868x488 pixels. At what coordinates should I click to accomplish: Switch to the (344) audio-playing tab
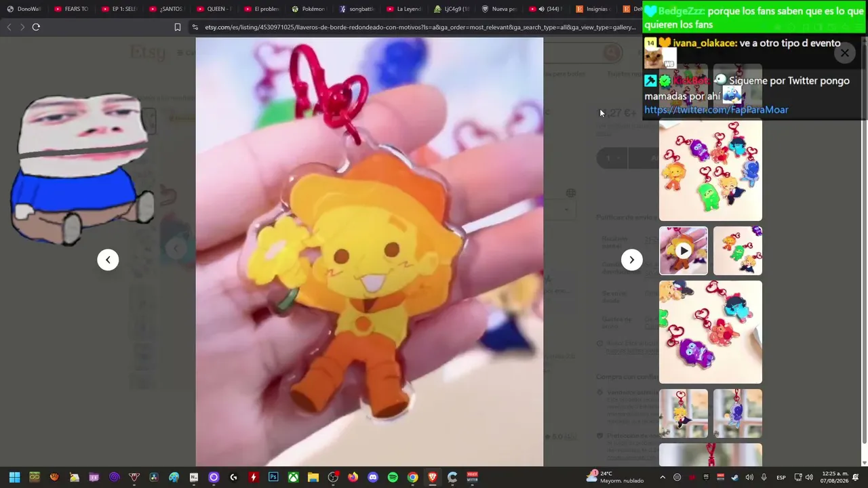click(x=547, y=9)
